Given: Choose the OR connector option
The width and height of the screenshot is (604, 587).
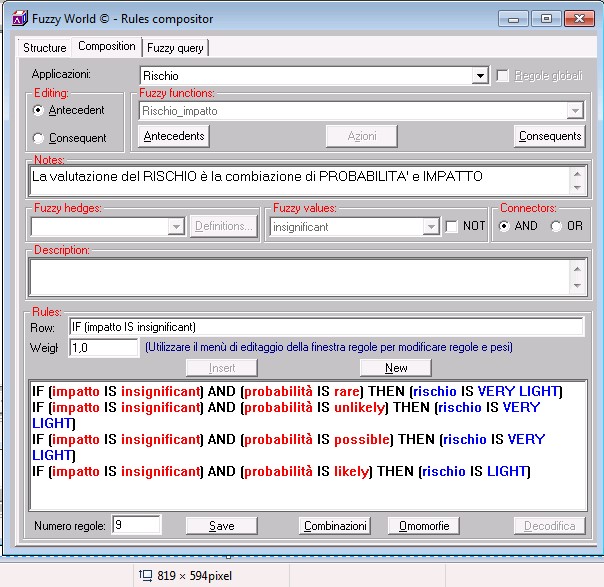Looking at the screenshot, I should pos(556,226).
